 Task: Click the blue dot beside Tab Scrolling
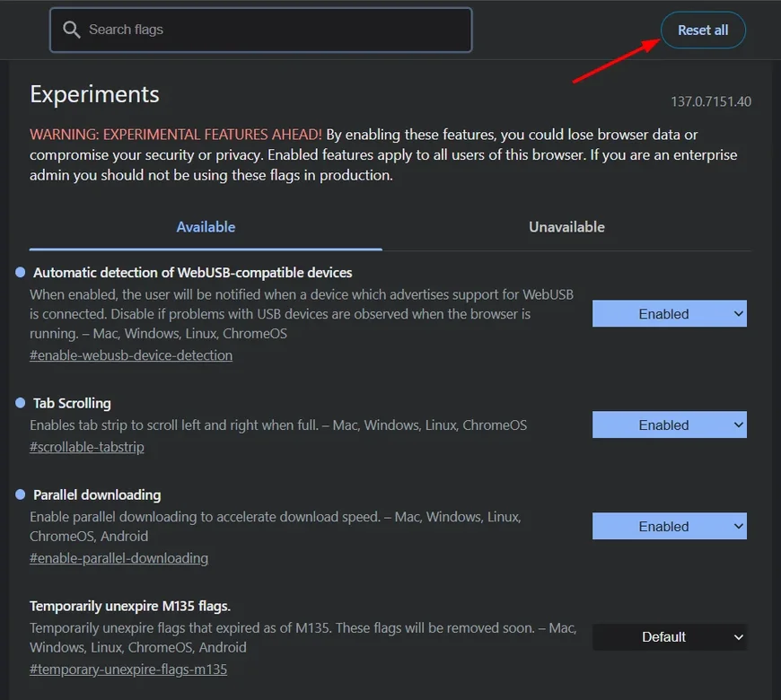tap(21, 403)
